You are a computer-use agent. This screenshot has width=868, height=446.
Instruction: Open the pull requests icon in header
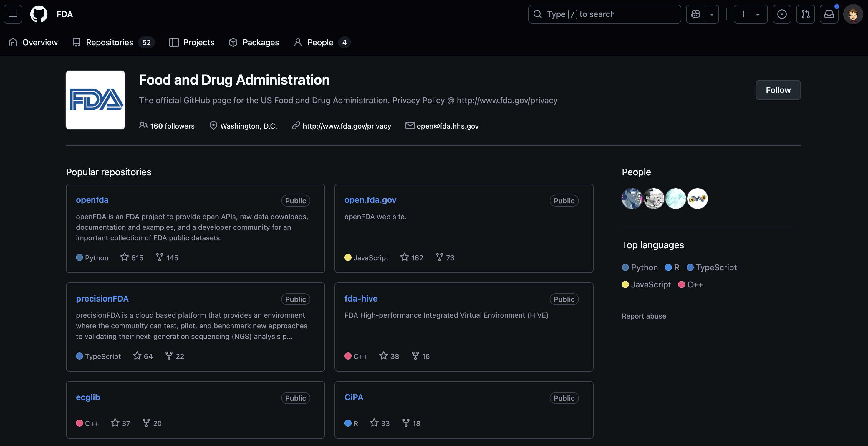click(x=805, y=14)
